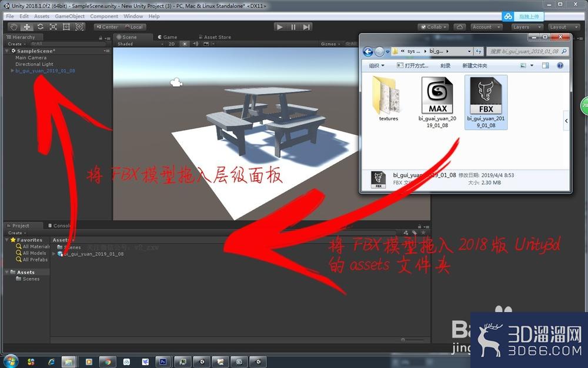This screenshot has width=588, height=368.
Task: Collapse the Assets folder tree
Action: 7,272
